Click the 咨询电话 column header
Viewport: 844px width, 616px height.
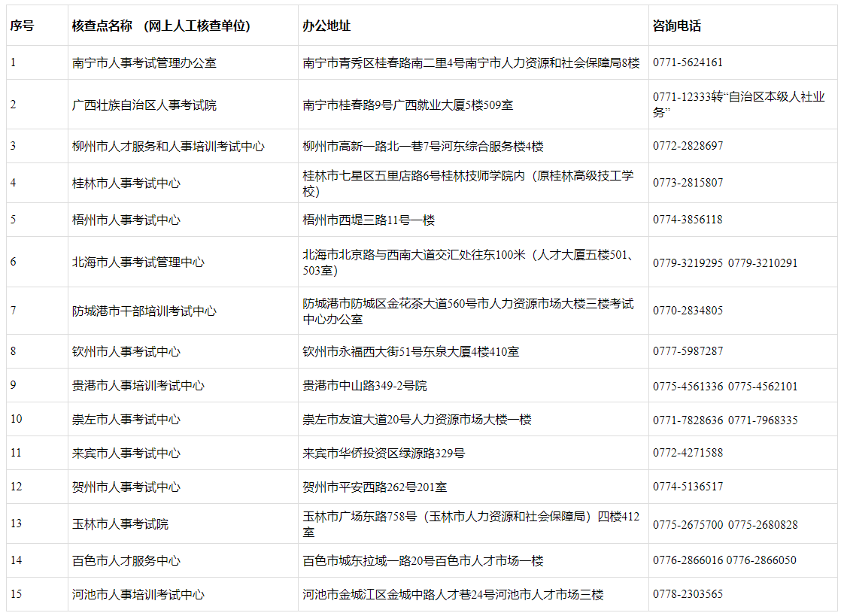coord(677,26)
